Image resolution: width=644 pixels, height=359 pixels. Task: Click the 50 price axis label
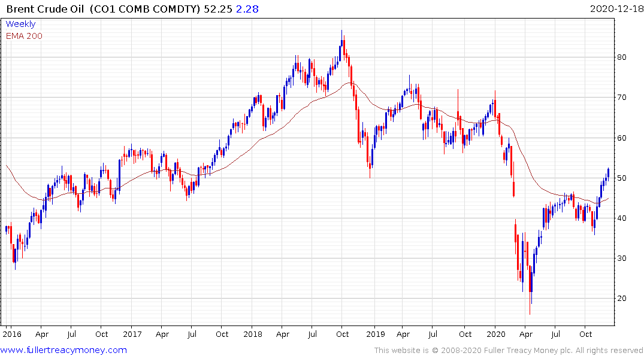(x=621, y=178)
